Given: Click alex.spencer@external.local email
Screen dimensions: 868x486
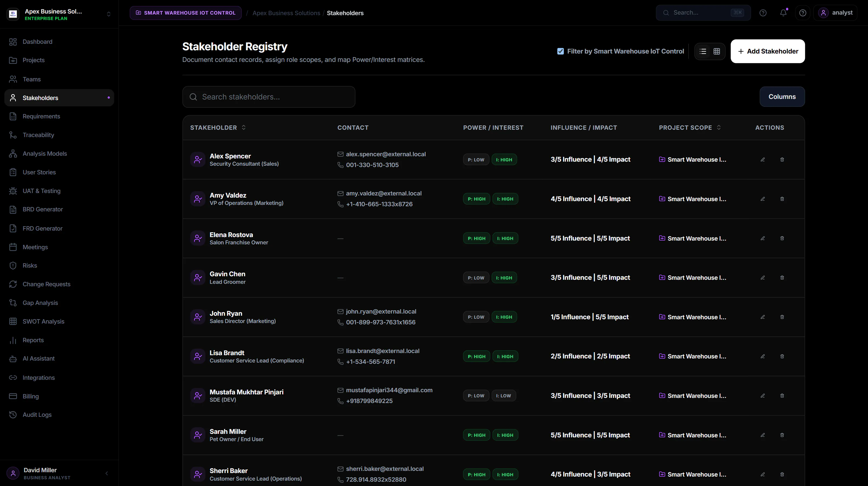Looking at the screenshot, I should pyautogui.click(x=385, y=154).
